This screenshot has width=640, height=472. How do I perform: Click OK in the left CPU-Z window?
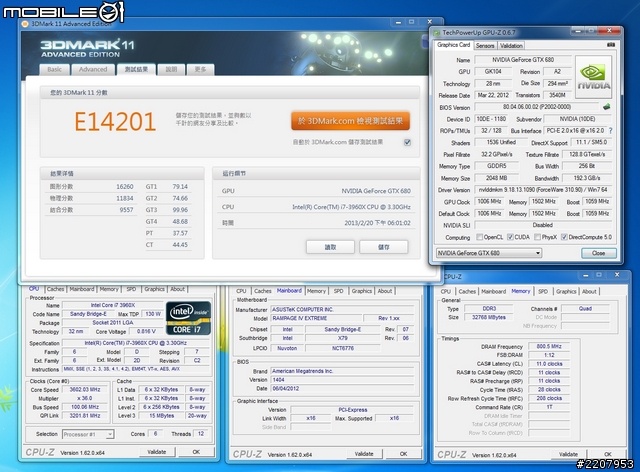pos(196,452)
